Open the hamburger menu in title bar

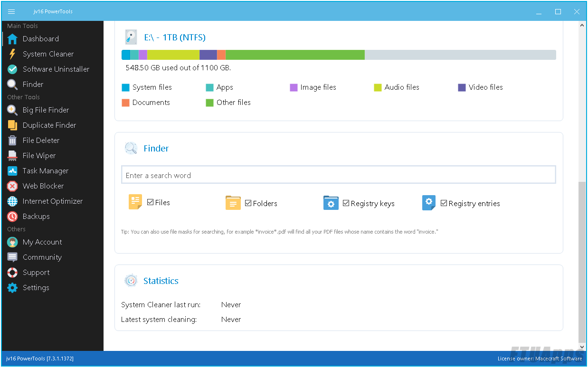pos(12,11)
